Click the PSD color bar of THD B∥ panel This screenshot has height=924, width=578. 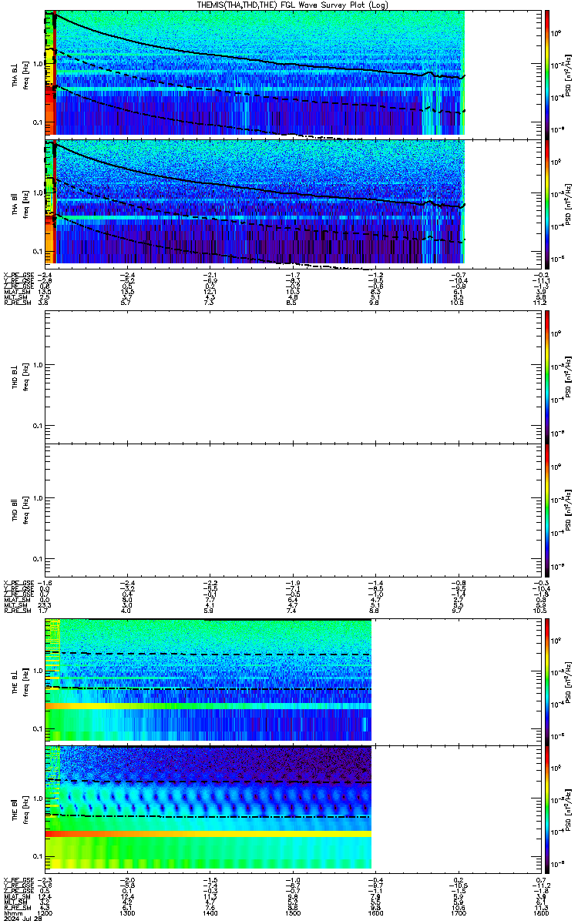547,510
